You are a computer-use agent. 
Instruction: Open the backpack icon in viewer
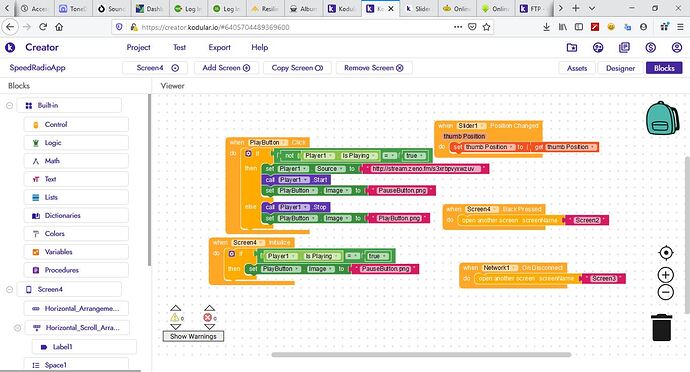coord(663,118)
